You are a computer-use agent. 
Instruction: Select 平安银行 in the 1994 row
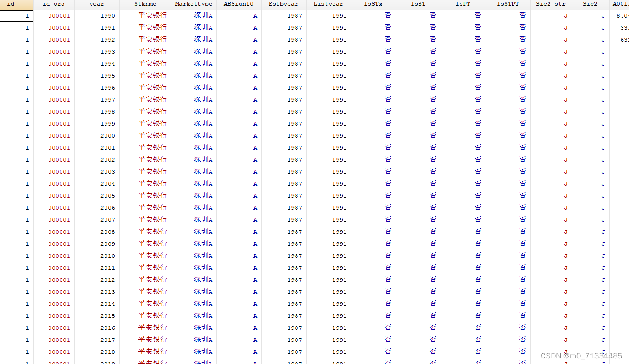(145, 64)
